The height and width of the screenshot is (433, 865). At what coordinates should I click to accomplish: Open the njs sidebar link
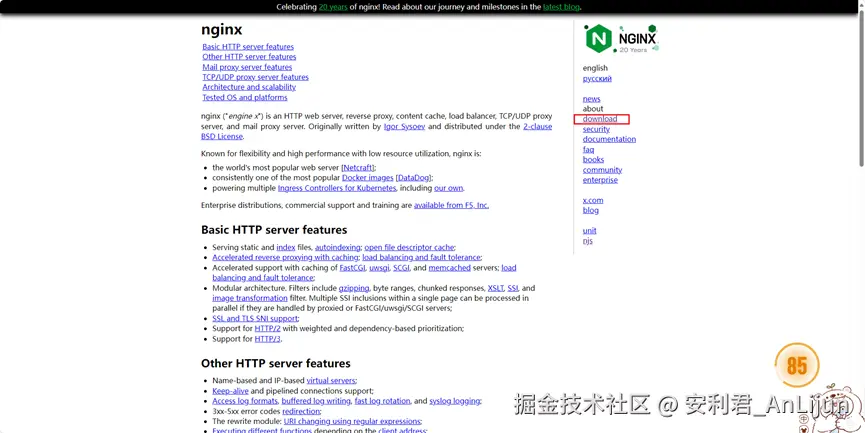coord(588,240)
